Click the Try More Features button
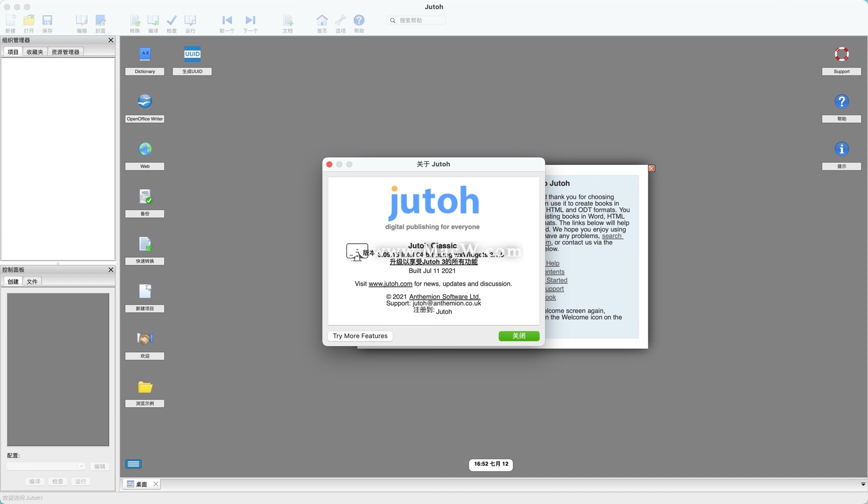The image size is (868, 504). tap(360, 336)
